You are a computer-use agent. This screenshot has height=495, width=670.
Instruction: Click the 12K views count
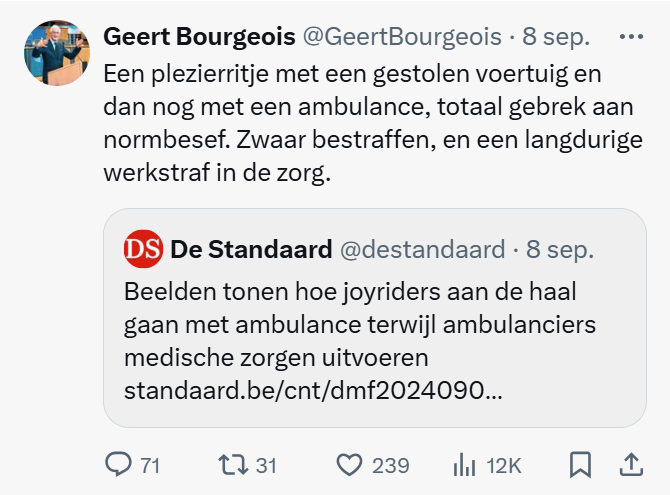[504, 465]
